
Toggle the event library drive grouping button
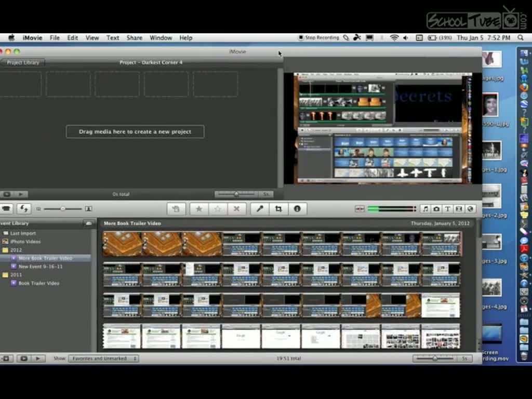click(x=88, y=223)
